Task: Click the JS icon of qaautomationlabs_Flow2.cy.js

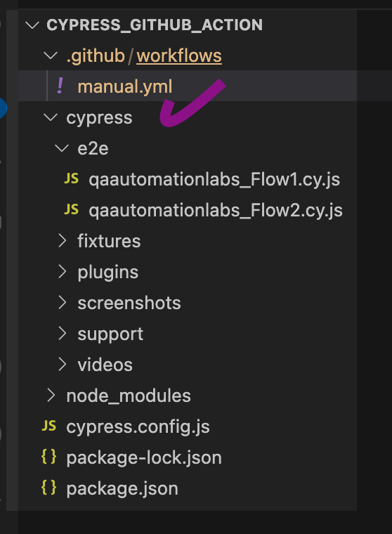Action: click(72, 209)
